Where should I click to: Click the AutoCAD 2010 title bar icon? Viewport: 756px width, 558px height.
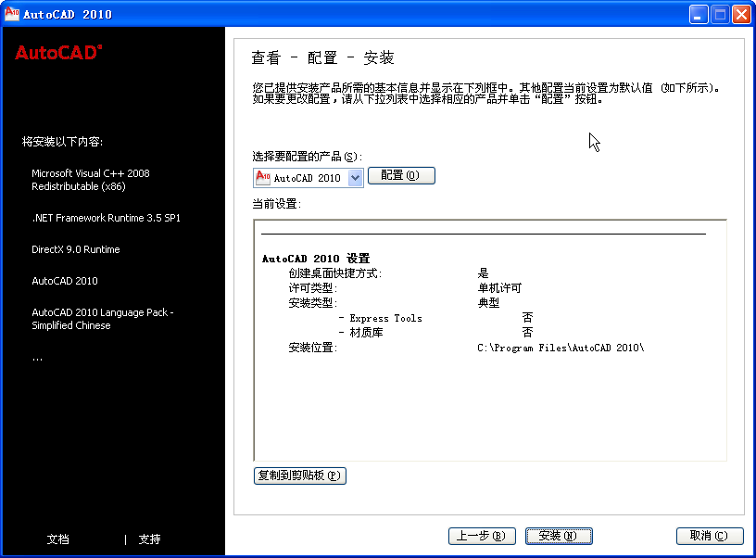pyautogui.click(x=11, y=14)
